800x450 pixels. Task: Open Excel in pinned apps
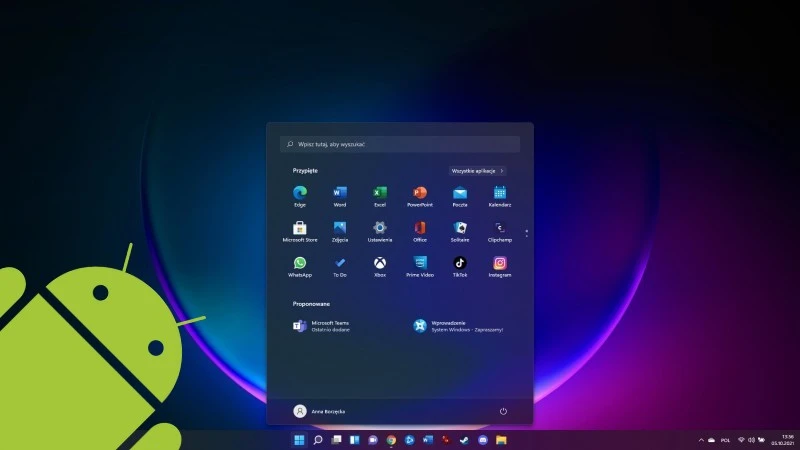380,196
